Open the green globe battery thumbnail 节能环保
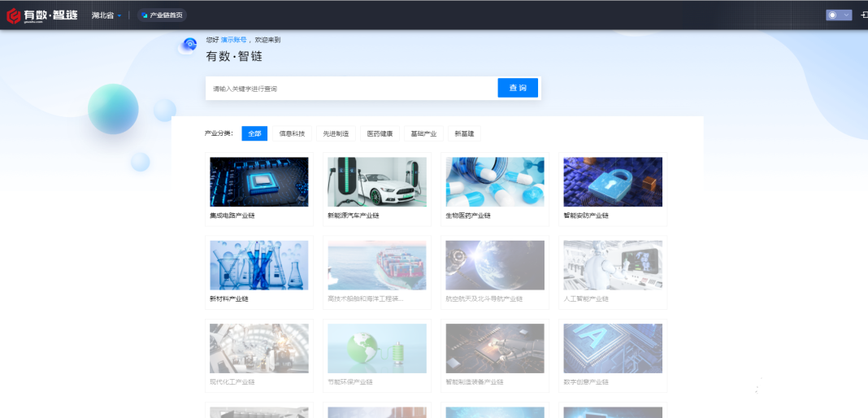This screenshot has width=868, height=418. pos(377,348)
